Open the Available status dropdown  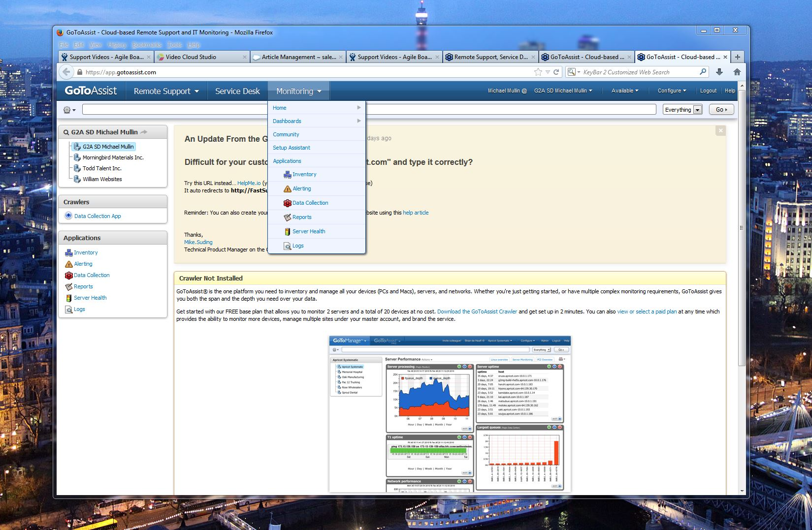pos(625,91)
